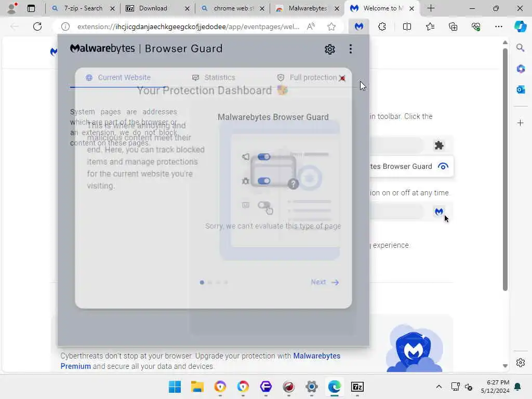Viewport: 532px width, 399px height.
Task: Close the Protection Dashboard dialog X
Action: tap(342, 78)
